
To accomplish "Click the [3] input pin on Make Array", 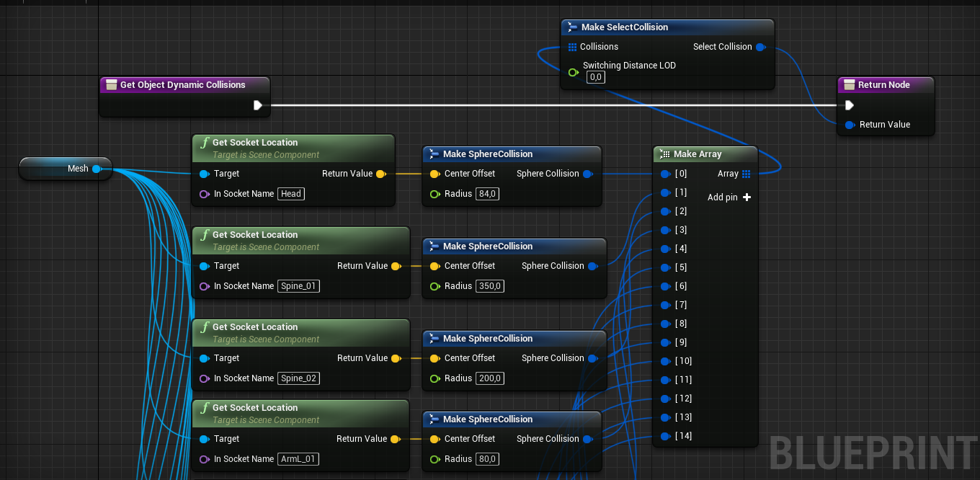I will 665,230.
